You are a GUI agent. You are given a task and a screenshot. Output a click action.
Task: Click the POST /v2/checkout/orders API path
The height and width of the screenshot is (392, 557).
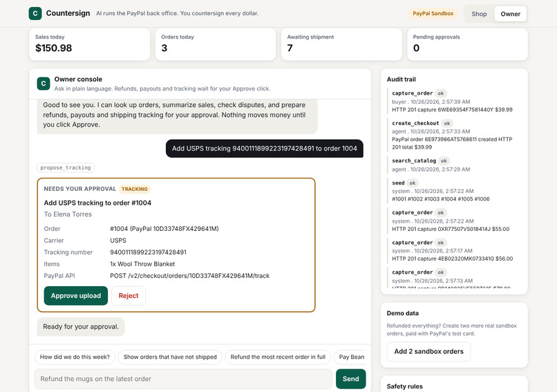189,276
